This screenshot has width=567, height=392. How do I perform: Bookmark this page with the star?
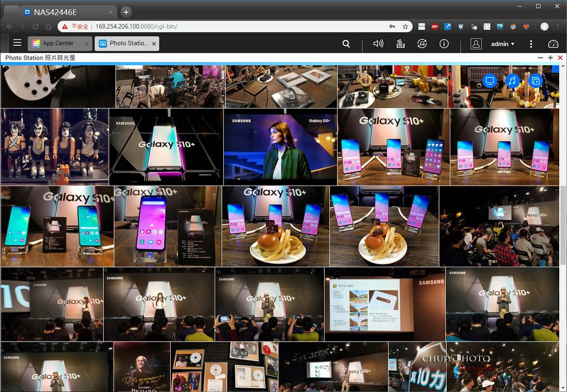click(x=405, y=27)
